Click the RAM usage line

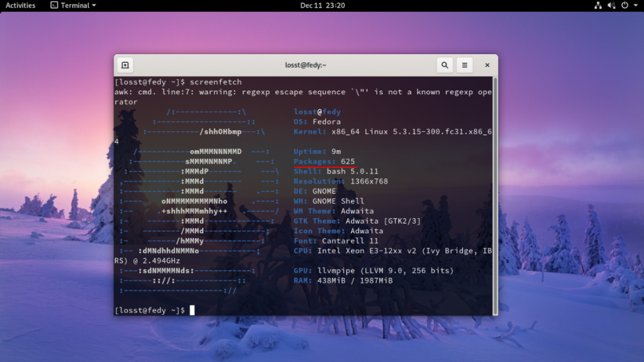pos(343,281)
